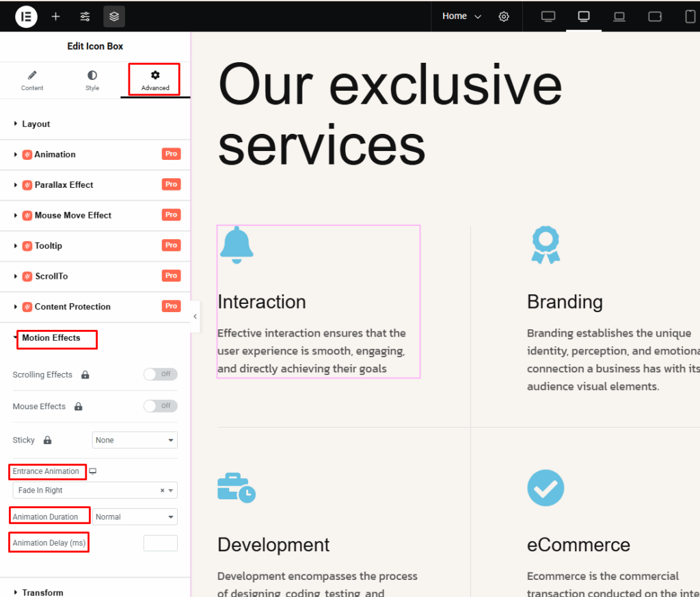Collapse the editor panel with arrow handle
The image size is (700, 597).
coord(195,316)
